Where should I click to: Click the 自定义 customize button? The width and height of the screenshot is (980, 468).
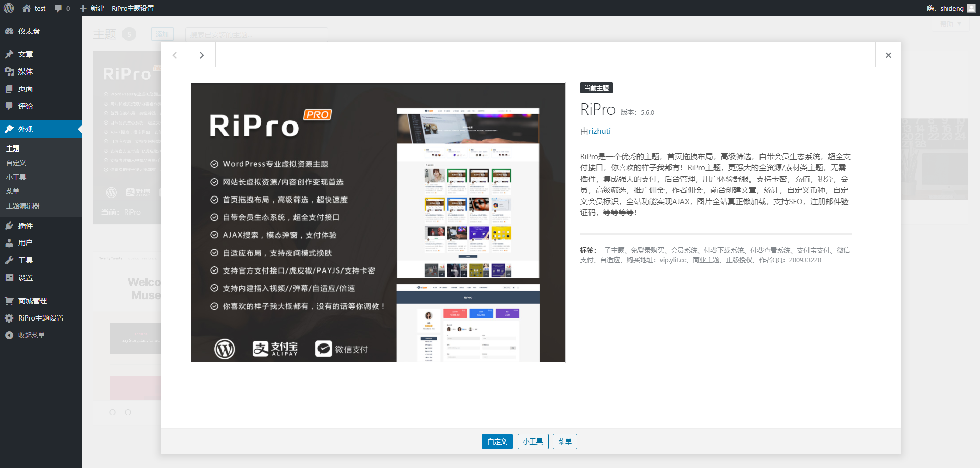pos(497,441)
